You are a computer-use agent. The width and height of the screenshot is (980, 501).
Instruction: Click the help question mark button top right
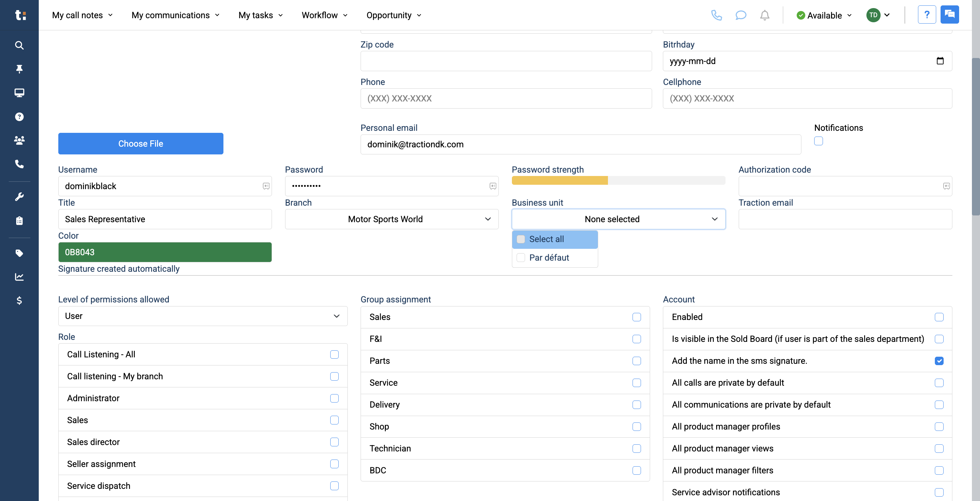[927, 14]
